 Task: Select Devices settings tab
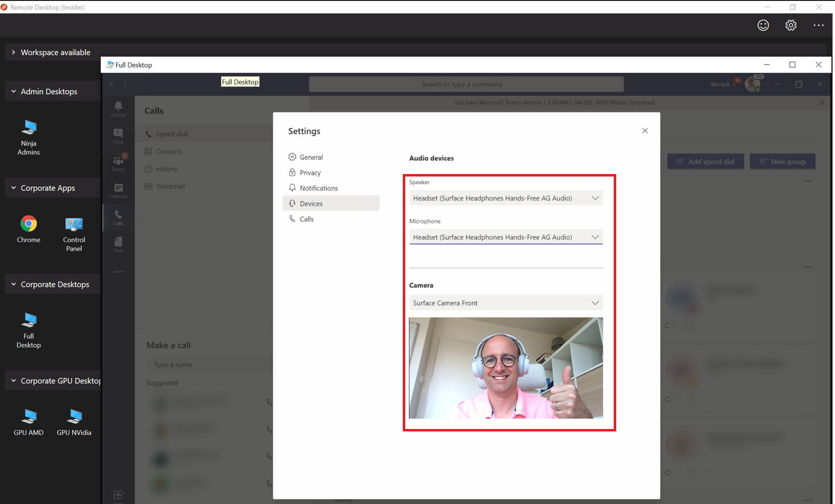tap(331, 203)
